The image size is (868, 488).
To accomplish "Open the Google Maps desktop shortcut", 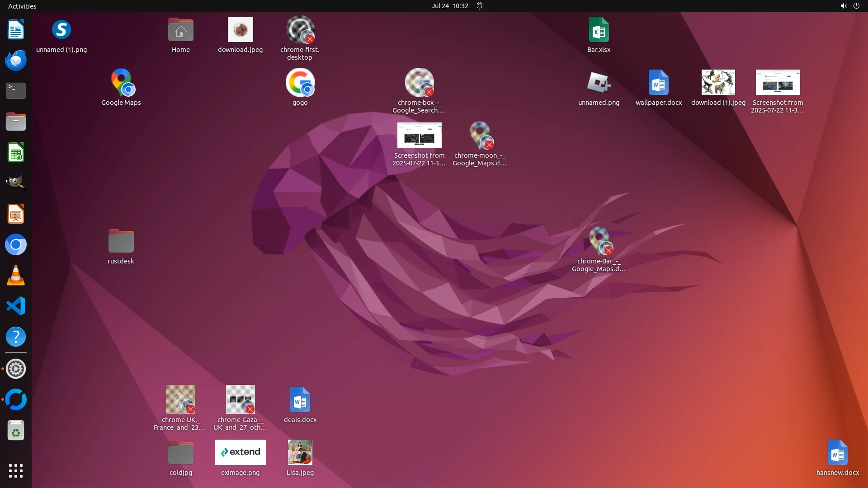I will click(121, 83).
